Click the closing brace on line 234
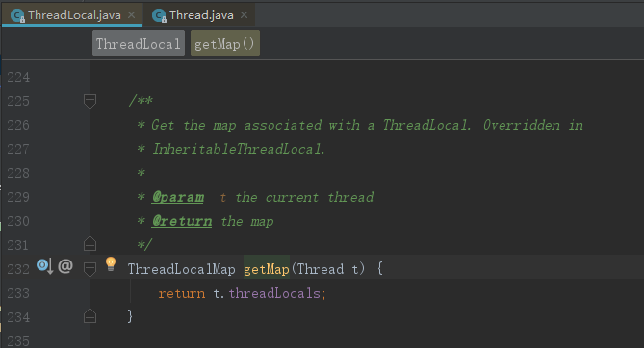Viewport: 644px width, 348px height. coord(130,316)
